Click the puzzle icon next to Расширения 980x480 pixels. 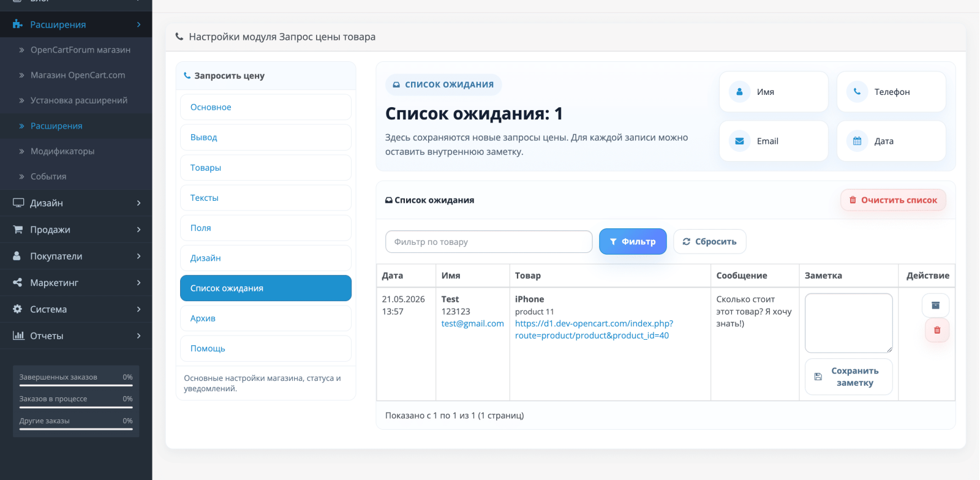(18, 24)
